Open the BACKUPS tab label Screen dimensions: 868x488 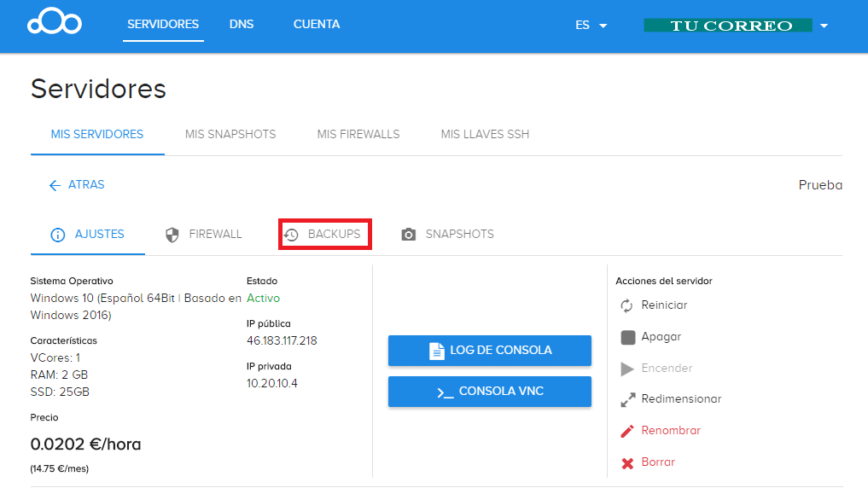[x=335, y=234]
